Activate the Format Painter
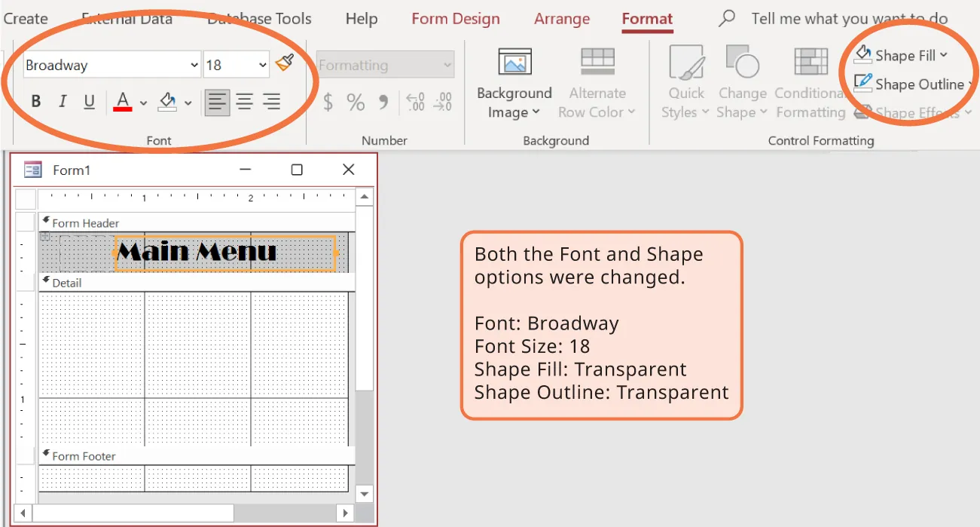980x527 pixels. pos(285,65)
